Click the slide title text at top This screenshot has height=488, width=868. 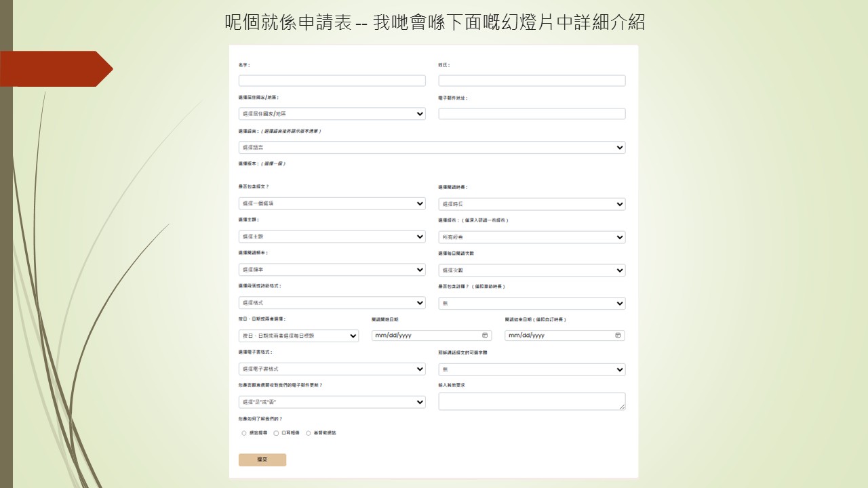(434, 22)
